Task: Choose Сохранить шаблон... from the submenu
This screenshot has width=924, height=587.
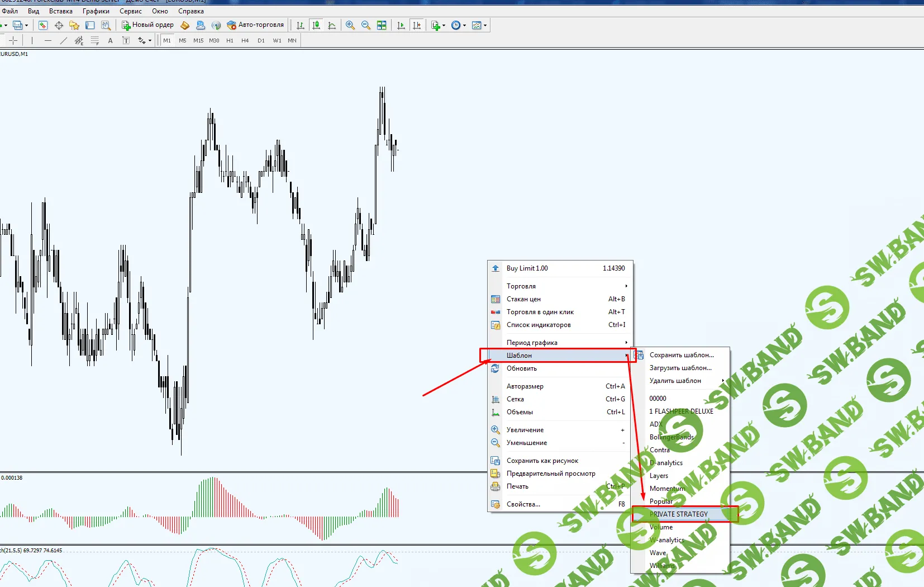Action: pyautogui.click(x=682, y=355)
